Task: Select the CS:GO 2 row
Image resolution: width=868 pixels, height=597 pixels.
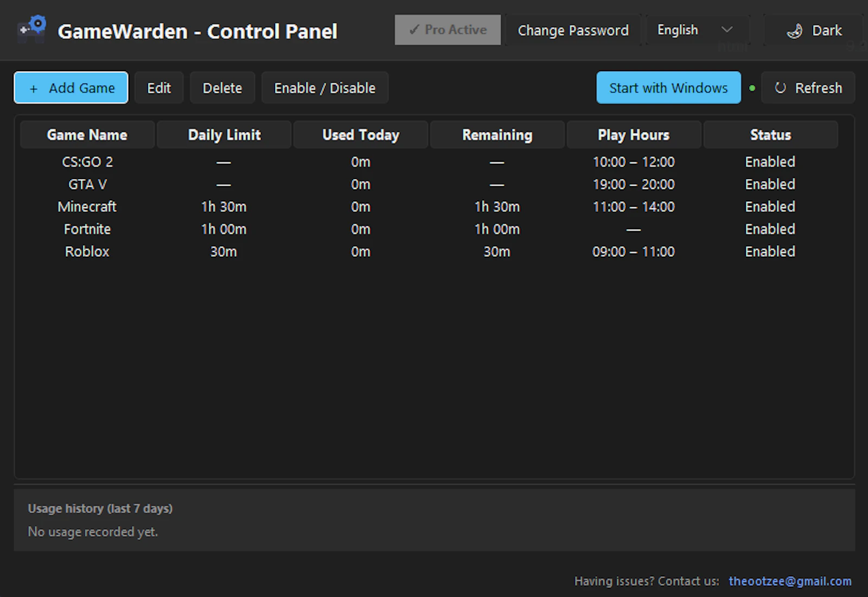Action: (x=429, y=162)
